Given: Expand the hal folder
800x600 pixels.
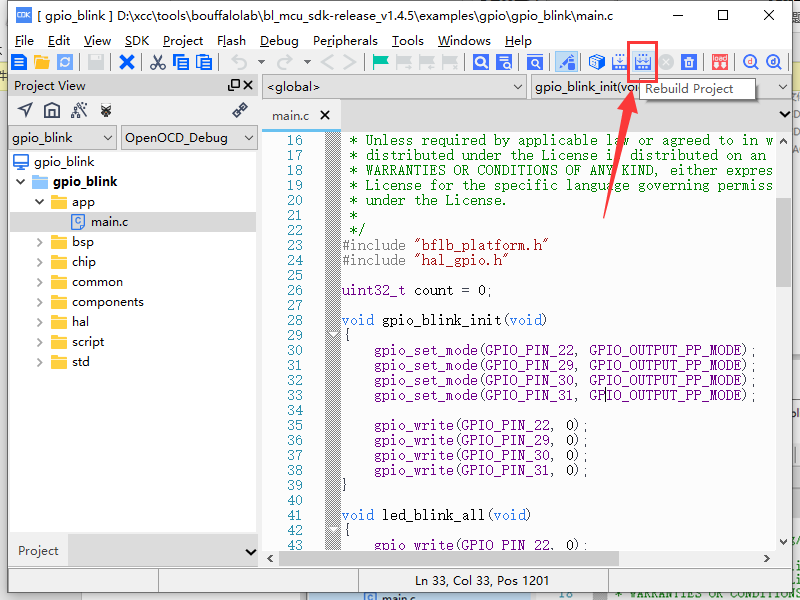Looking at the screenshot, I should [x=39, y=322].
